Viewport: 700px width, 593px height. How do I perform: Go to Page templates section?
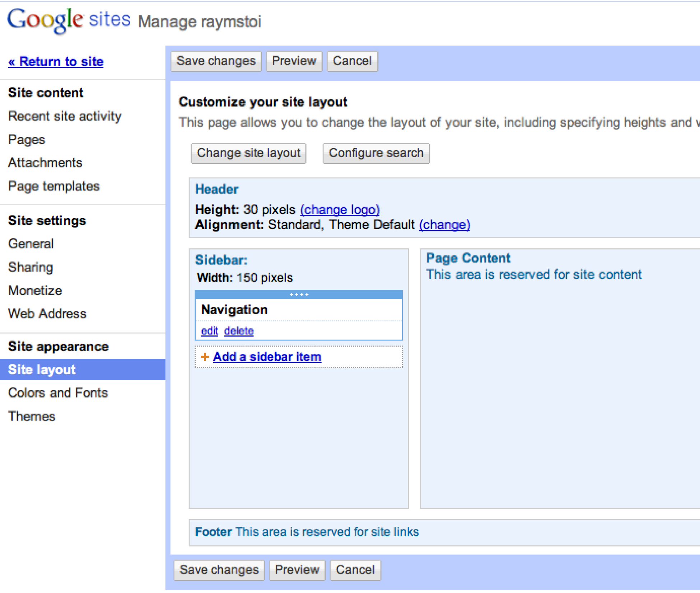tap(54, 186)
